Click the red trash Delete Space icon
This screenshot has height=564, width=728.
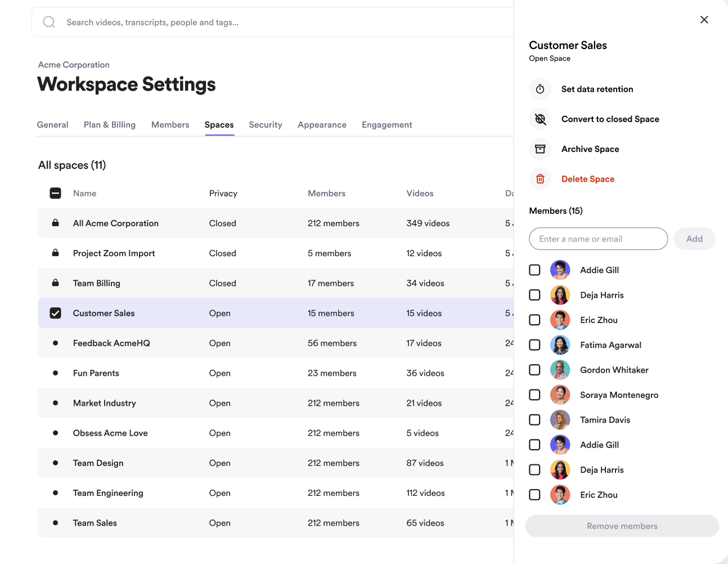[540, 179]
